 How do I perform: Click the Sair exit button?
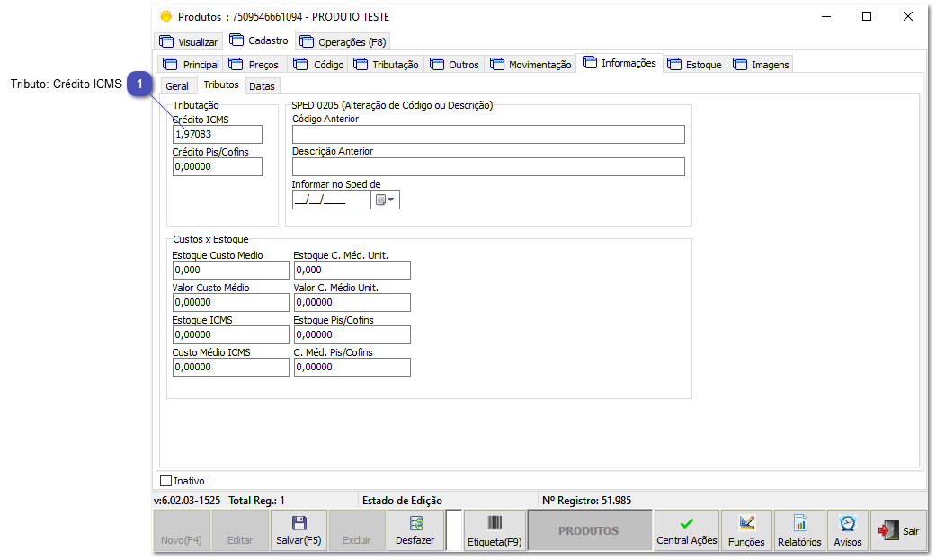tap(899, 530)
